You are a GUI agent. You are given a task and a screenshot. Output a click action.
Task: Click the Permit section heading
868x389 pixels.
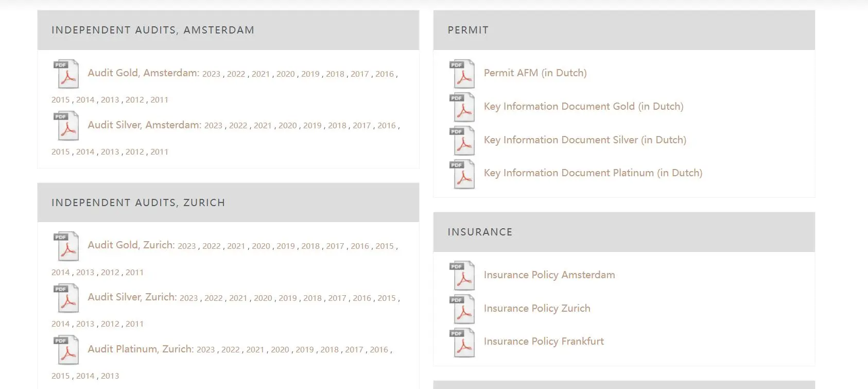[x=468, y=30]
